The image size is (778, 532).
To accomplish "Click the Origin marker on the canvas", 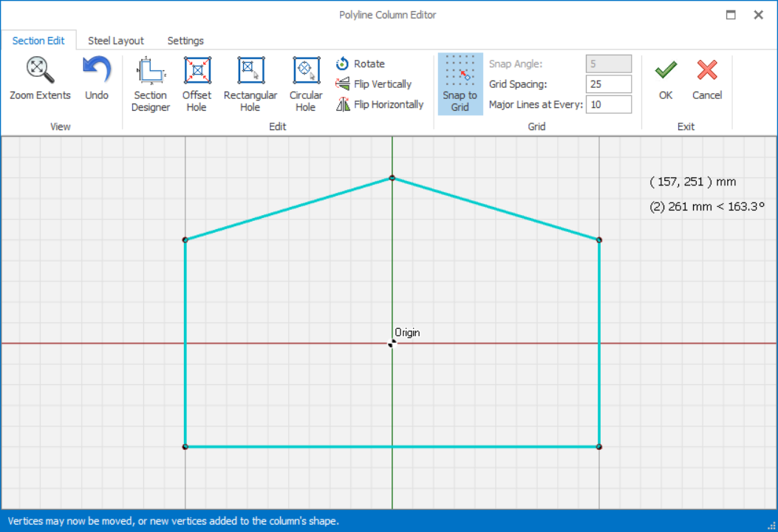I will (x=392, y=344).
